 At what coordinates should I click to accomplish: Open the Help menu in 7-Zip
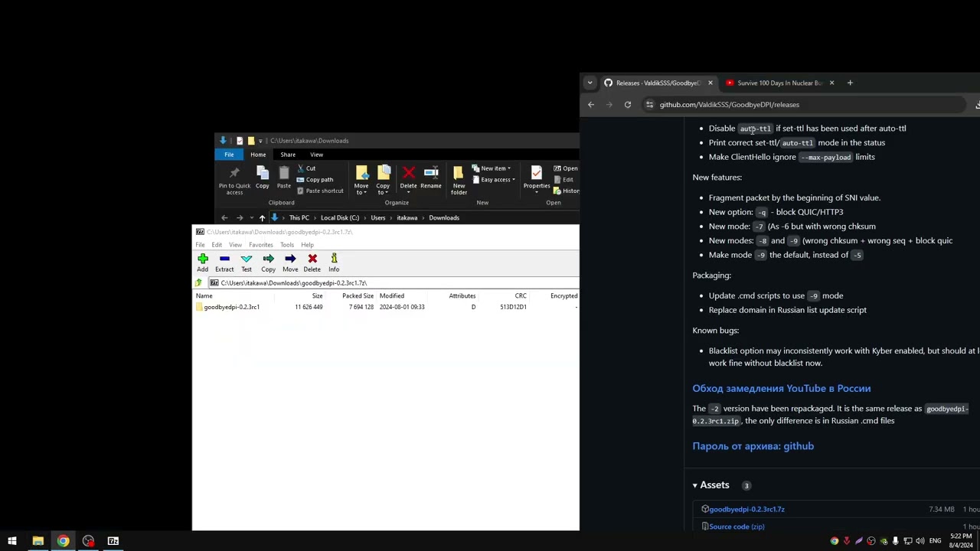tap(307, 245)
